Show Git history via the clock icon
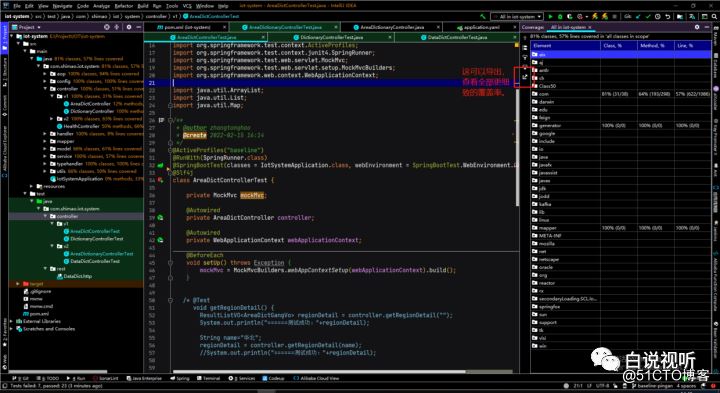Screen dimensions: 720x393 point(658,17)
